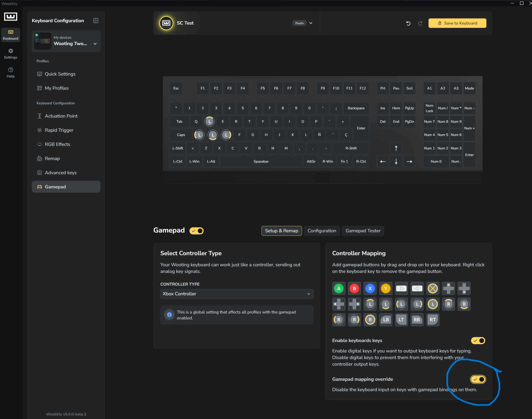Click the green A gamepad button

click(x=339, y=288)
